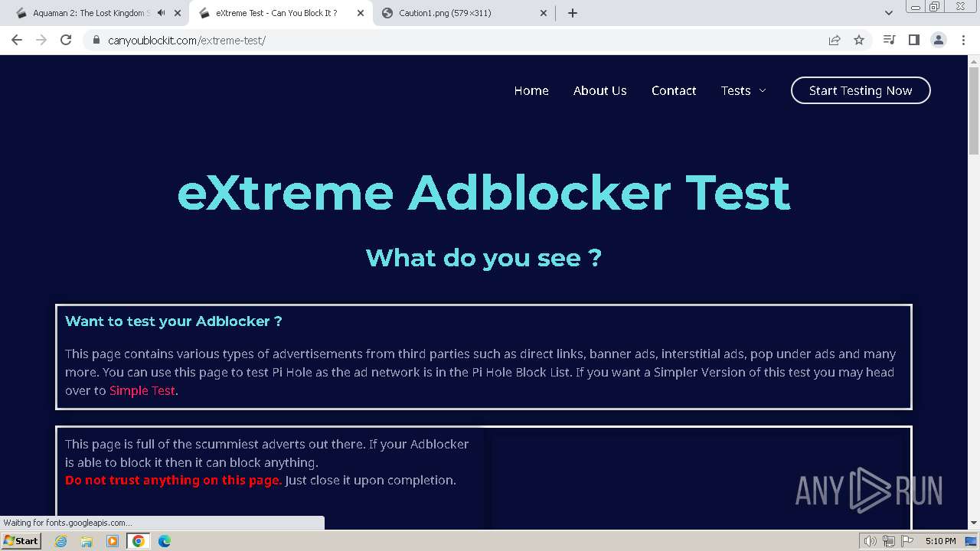View site information lock icon

tap(96, 40)
